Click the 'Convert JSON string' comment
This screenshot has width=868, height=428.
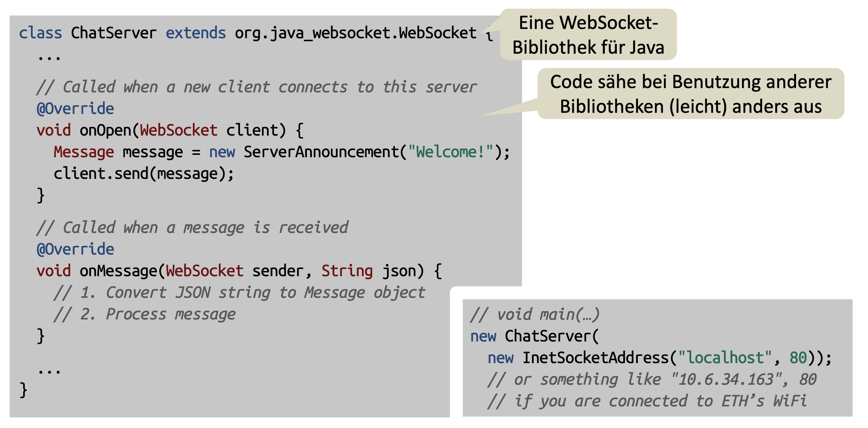coord(240,293)
